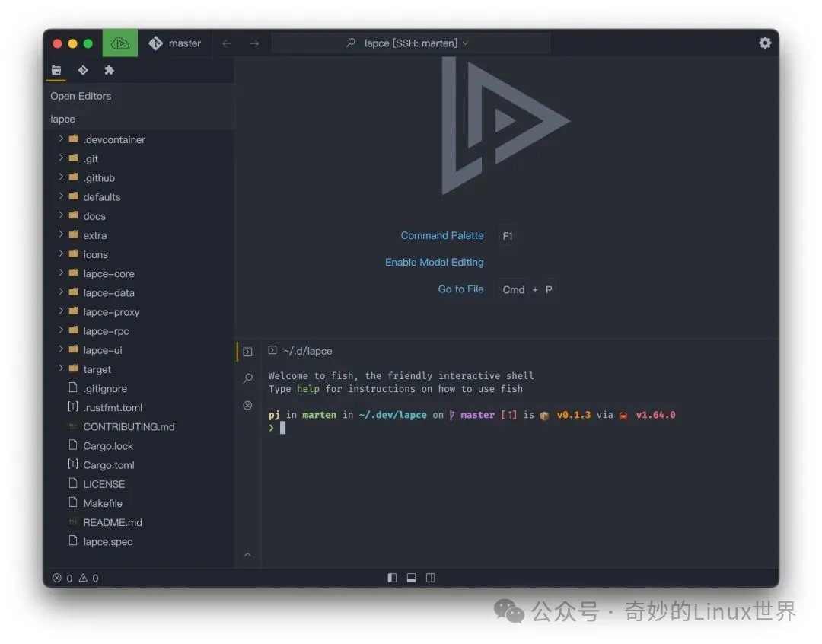Click the Command Palette link
The width and height of the screenshot is (822, 644).
click(x=441, y=235)
